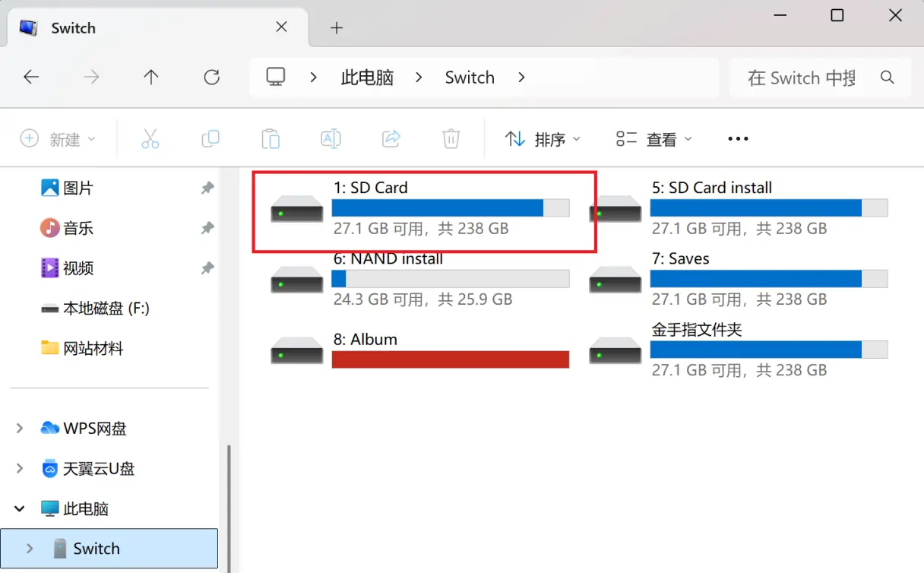The width and height of the screenshot is (924, 573).
Task: Click the Copy icon in the toolbar
Action: tap(210, 138)
